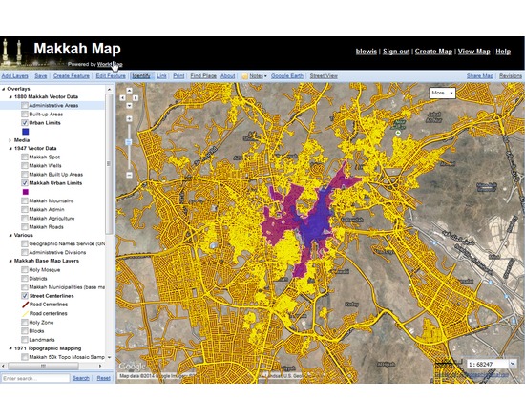Viewport: 525px width, 420px height.
Task: Uncheck the Makkah Urban Limits layer
Action: (x=25, y=183)
